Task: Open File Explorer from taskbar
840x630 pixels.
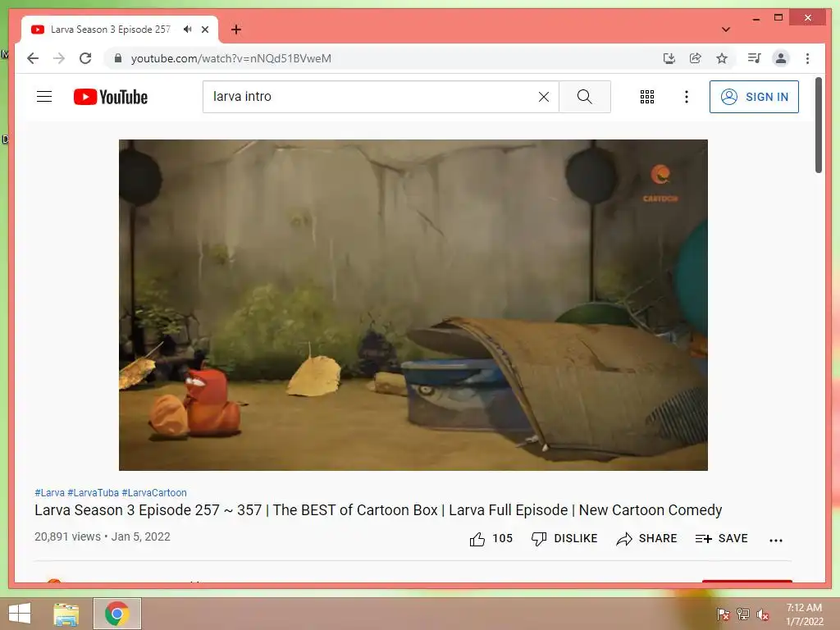Action: pos(66,614)
